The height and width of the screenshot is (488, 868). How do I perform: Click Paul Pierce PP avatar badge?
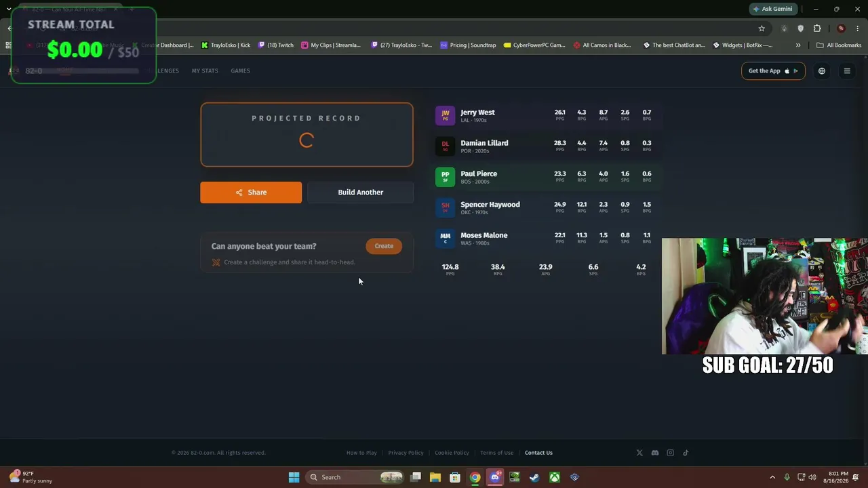click(445, 177)
